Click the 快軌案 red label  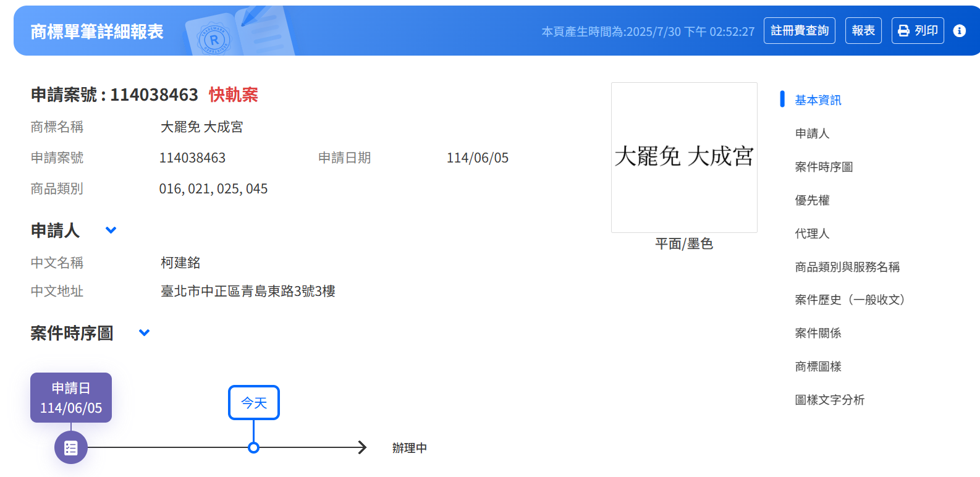click(x=234, y=95)
